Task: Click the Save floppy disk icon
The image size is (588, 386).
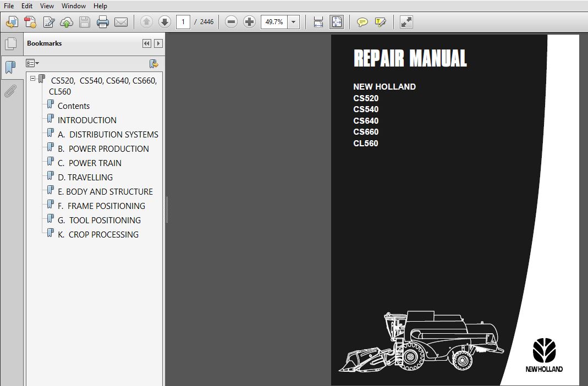Action: [x=85, y=22]
